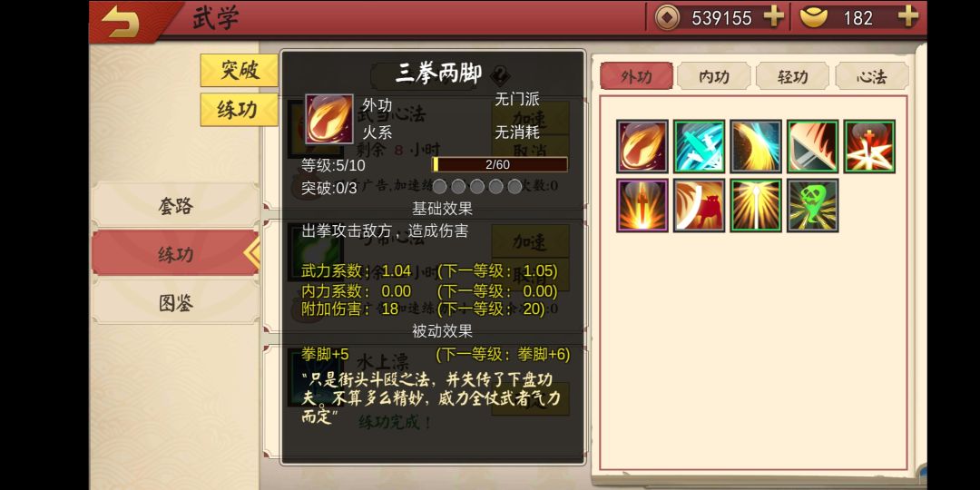
Task: Tap the back arrow icon
Action: (120, 21)
